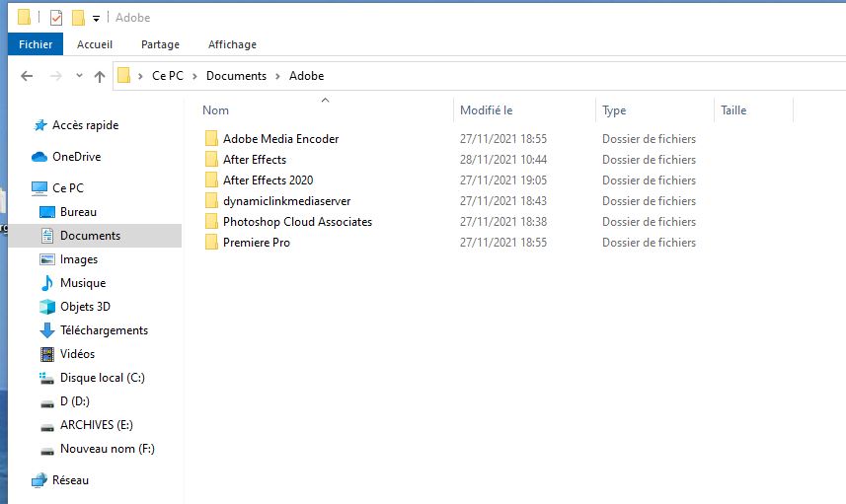This screenshot has height=504, width=846.
Task: Click the ARCHIVES (E:) drive icon
Action: pyautogui.click(x=47, y=427)
